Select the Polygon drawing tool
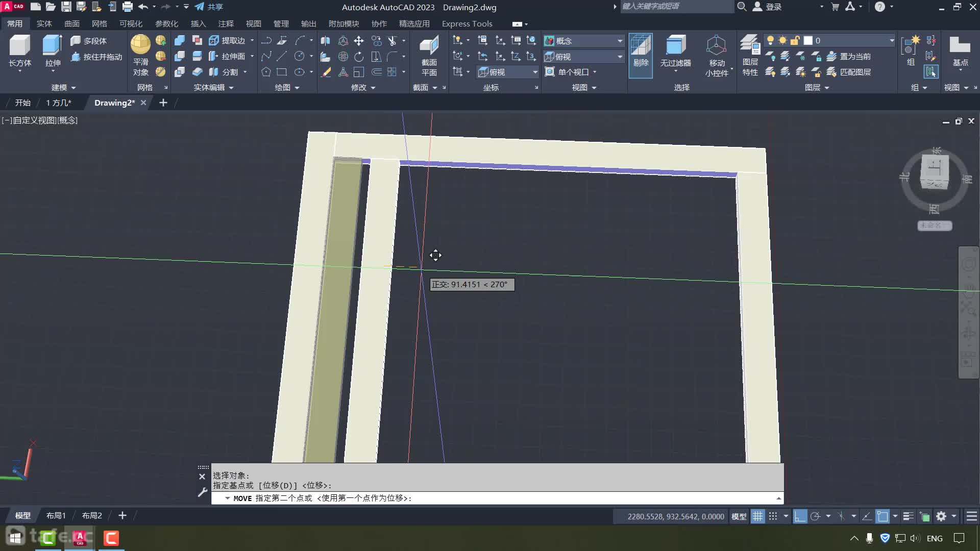The width and height of the screenshot is (980, 551). coord(266,72)
